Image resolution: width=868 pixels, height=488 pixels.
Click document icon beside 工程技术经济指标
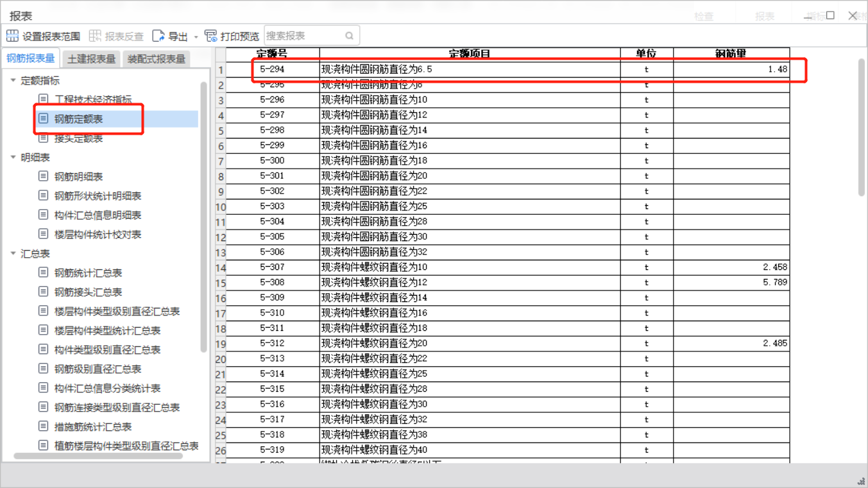[x=43, y=99]
